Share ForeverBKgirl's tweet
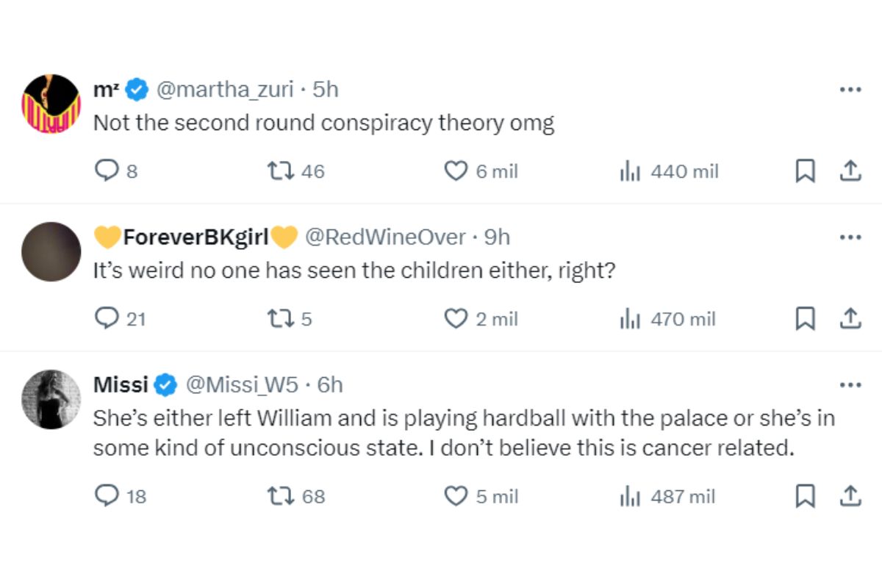882x588 pixels. point(850,318)
